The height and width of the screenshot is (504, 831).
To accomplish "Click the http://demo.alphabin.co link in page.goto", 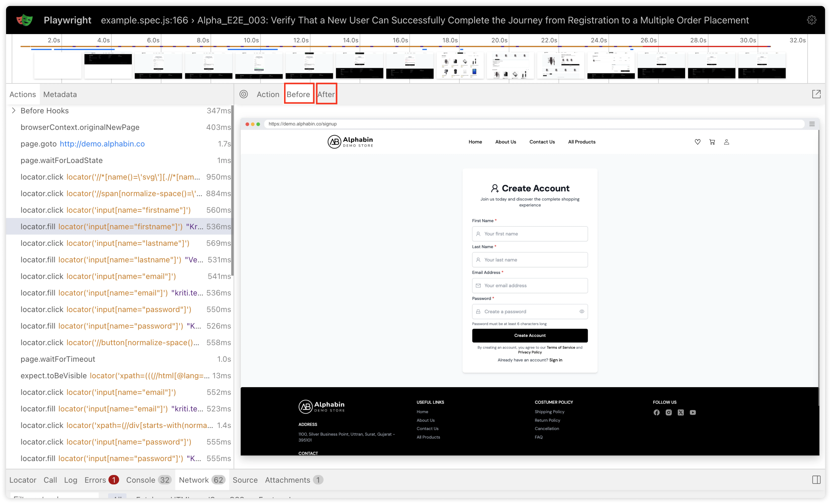I will [x=102, y=144].
